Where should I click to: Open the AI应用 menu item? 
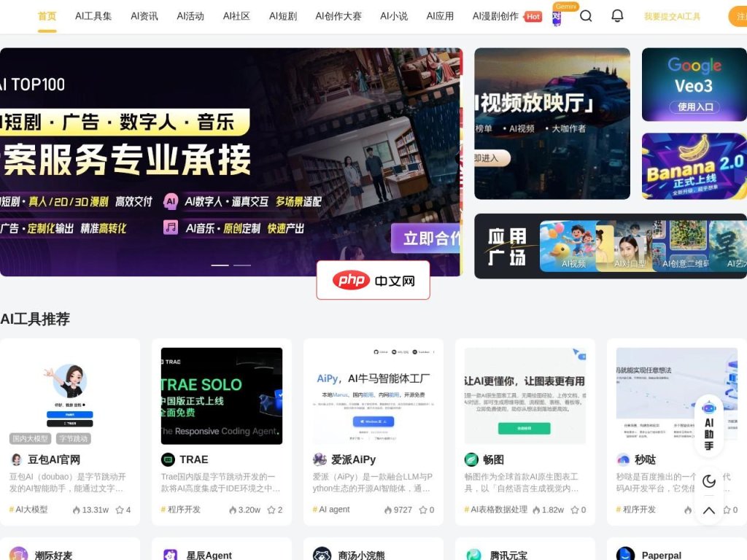click(440, 16)
